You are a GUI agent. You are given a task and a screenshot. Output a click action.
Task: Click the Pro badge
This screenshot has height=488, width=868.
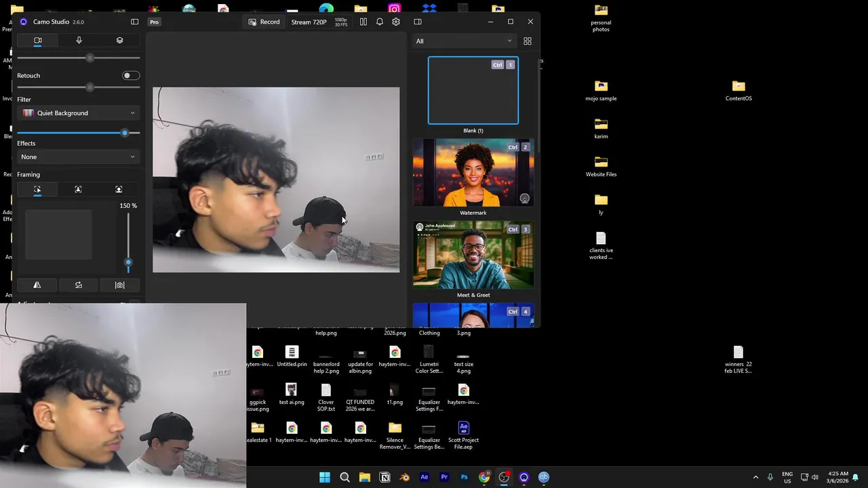pyautogui.click(x=155, y=22)
